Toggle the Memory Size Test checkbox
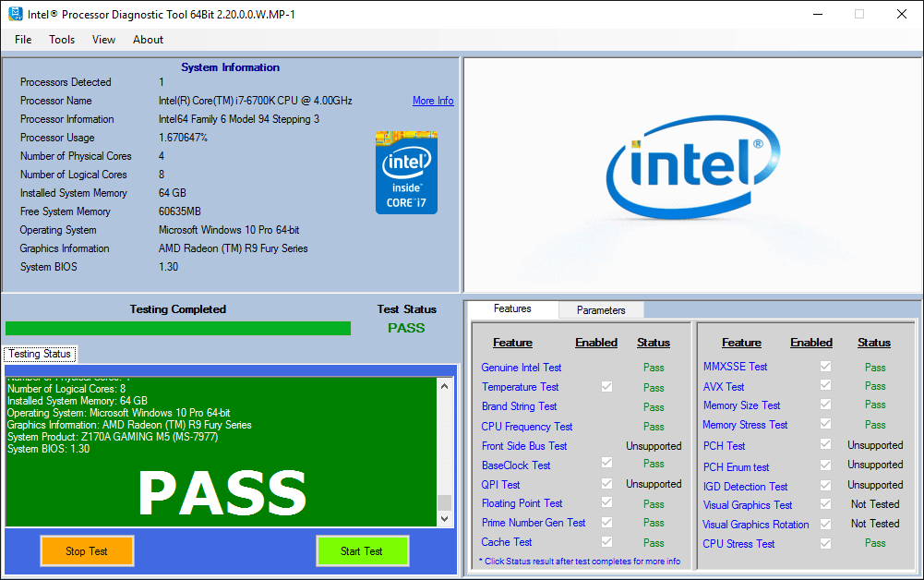This screenshot has height=580, width=924. click(x=825, y=405)
